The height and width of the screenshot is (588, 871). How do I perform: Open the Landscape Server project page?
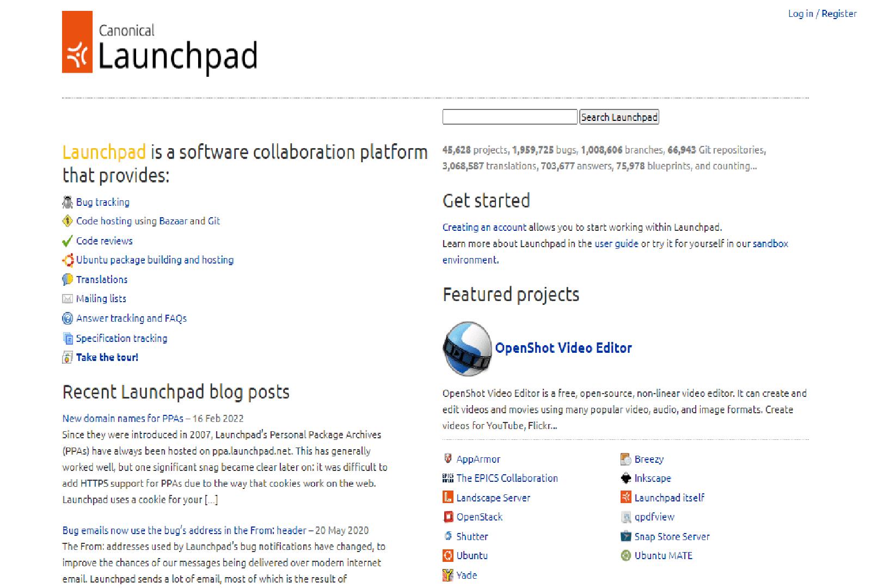(x=493, y=497)
